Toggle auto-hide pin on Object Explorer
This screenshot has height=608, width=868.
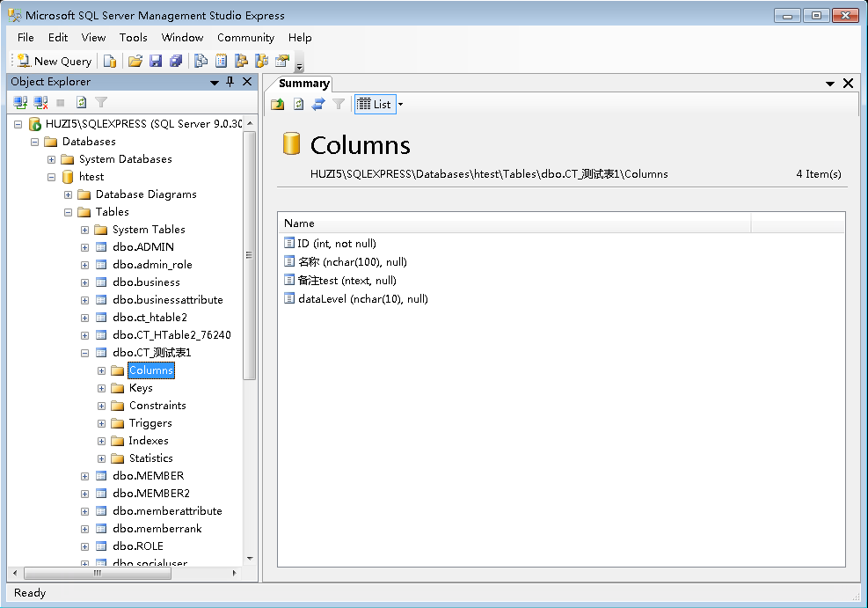tap(230, 82)
